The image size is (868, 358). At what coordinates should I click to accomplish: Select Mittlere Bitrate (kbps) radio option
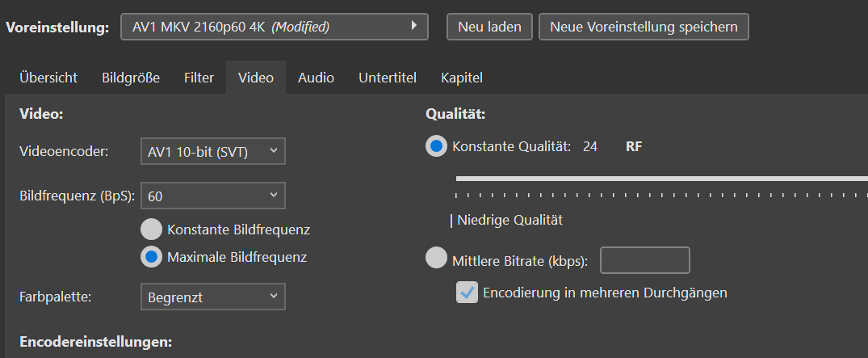click(x=436, y=260)
